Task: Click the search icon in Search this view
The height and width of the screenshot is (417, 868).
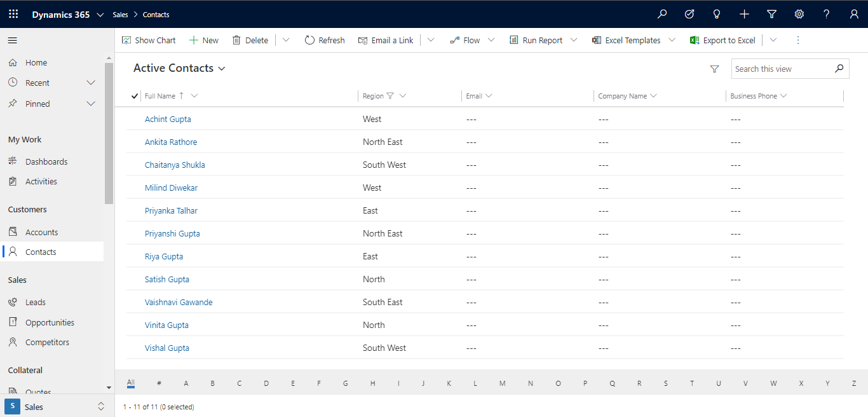Action: coord(839,69)
